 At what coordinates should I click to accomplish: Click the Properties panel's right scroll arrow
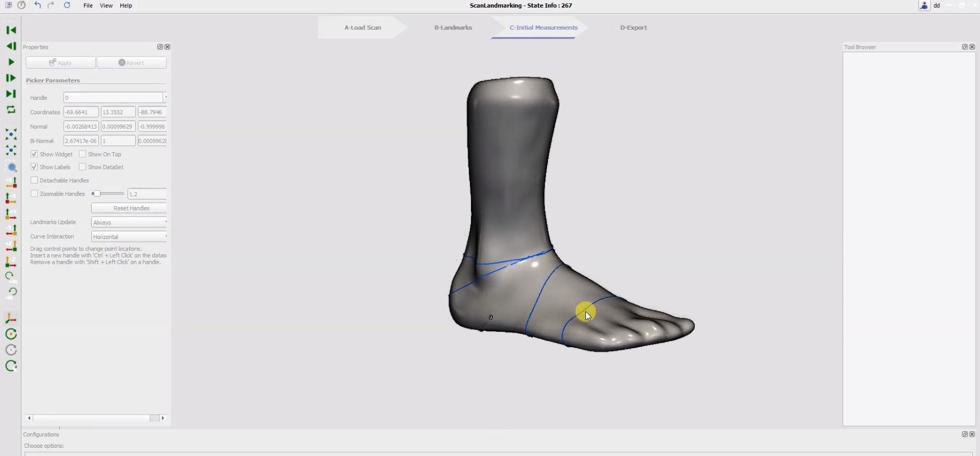coord(163,418)
